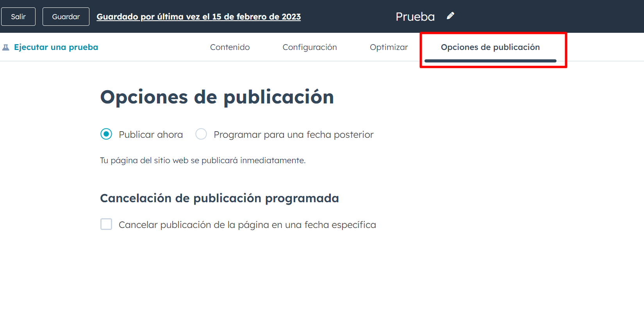Open the Guardado por última vez link
The height and width of the screenshot is (333, 644).
pos(198,17)
